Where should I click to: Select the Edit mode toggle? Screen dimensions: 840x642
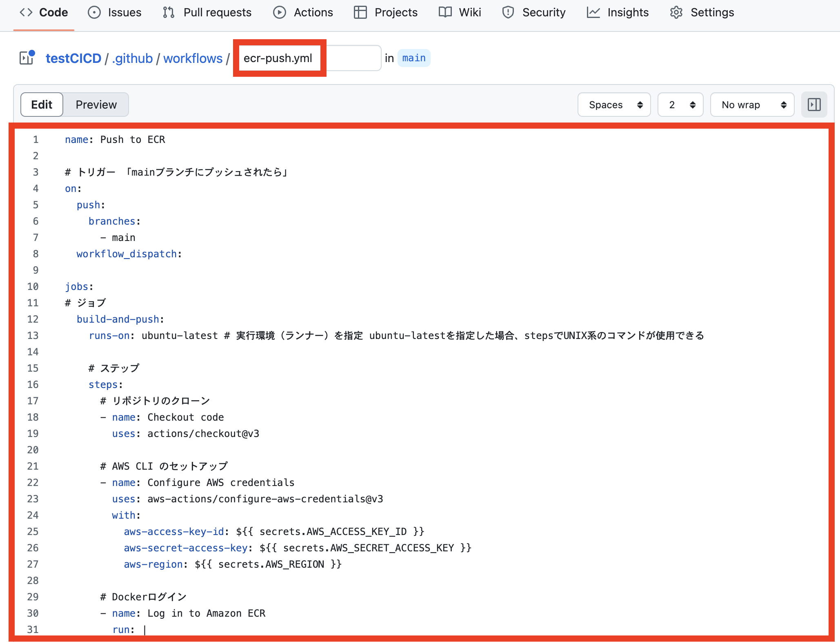pos(42,105)
